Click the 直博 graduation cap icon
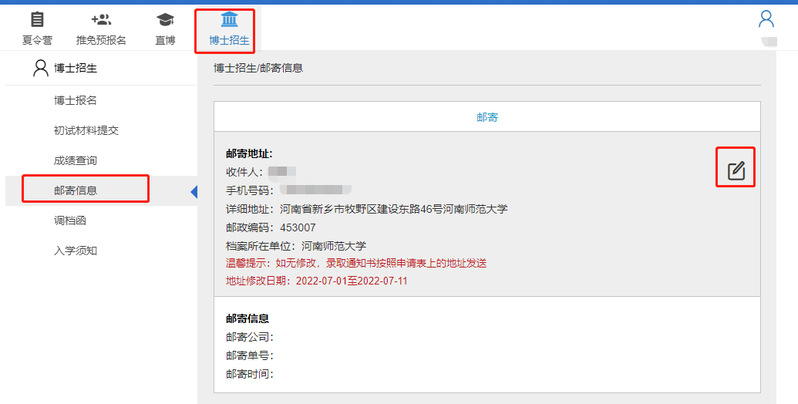 [165, 20]
